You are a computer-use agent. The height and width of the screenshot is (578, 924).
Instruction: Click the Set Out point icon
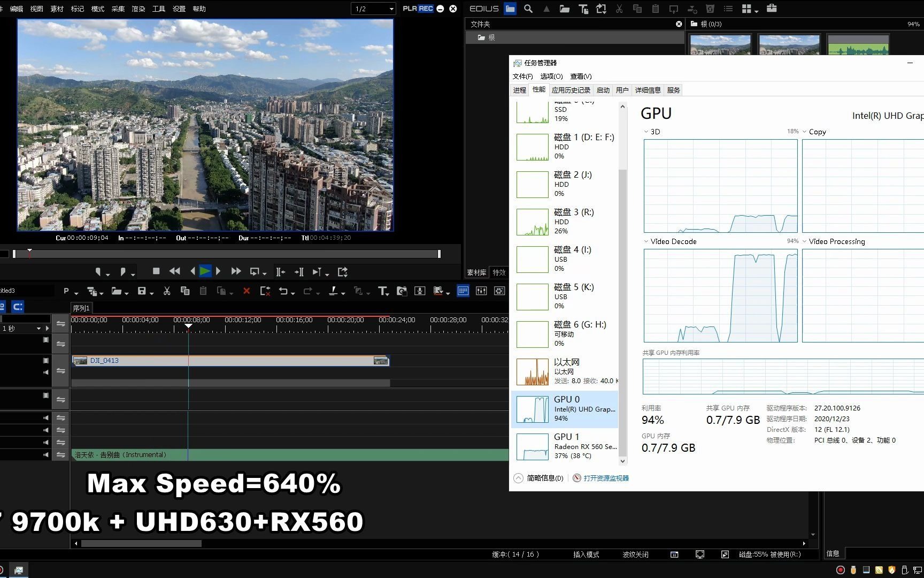[122, 272]
